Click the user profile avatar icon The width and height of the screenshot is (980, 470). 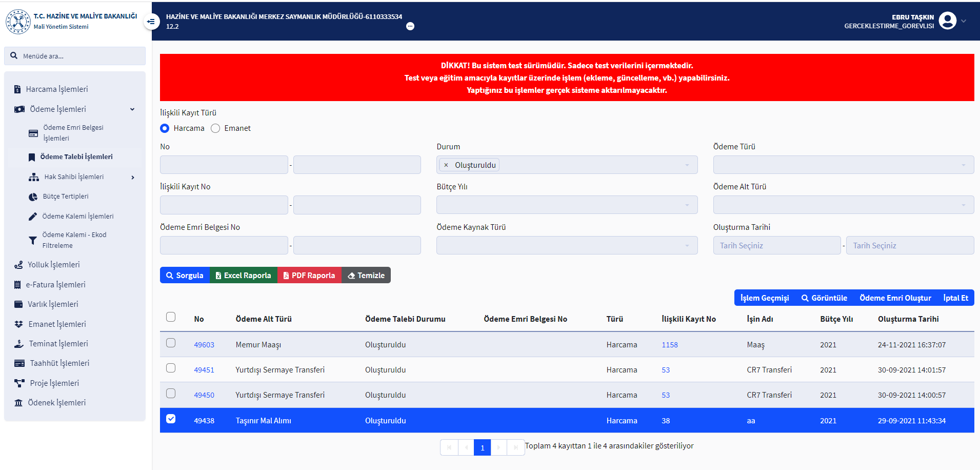pyautogui.click(x=947, y=21)
